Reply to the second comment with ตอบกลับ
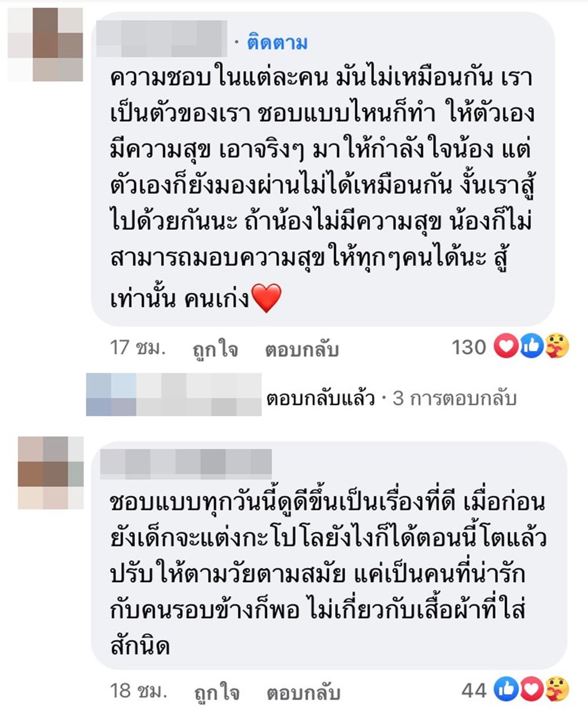 (303, 692)
